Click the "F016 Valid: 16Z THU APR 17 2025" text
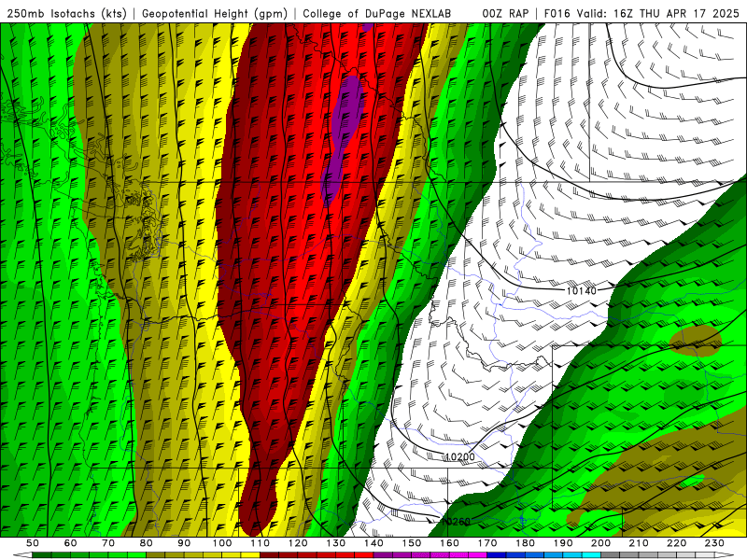The width and height of the screenshot is (747, 560). (x=641, y=14)
